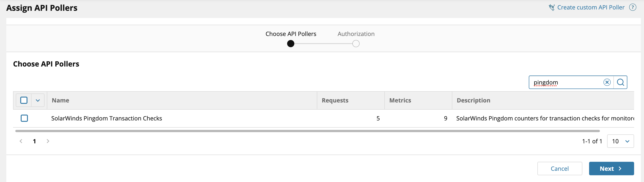Image resolution: width=644 pixels, height=182 pixels.
Task: Open the page size dropdown showing 10
Action: pyautogui.click(x=620, y=141)
